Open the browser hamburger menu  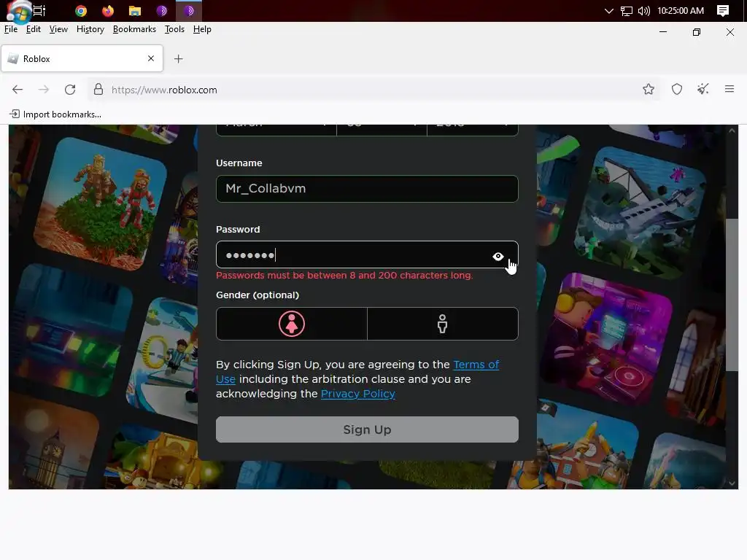tap(729, 89)
